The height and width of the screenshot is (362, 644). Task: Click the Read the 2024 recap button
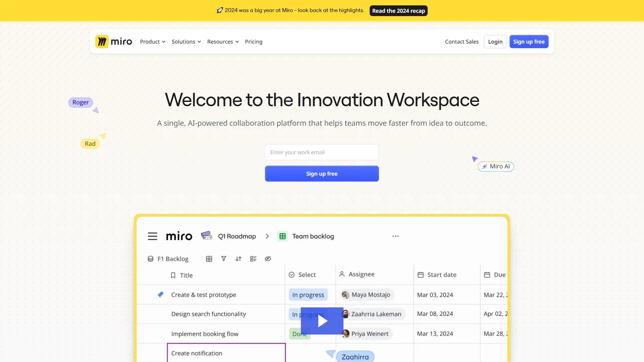pos(398,10)
